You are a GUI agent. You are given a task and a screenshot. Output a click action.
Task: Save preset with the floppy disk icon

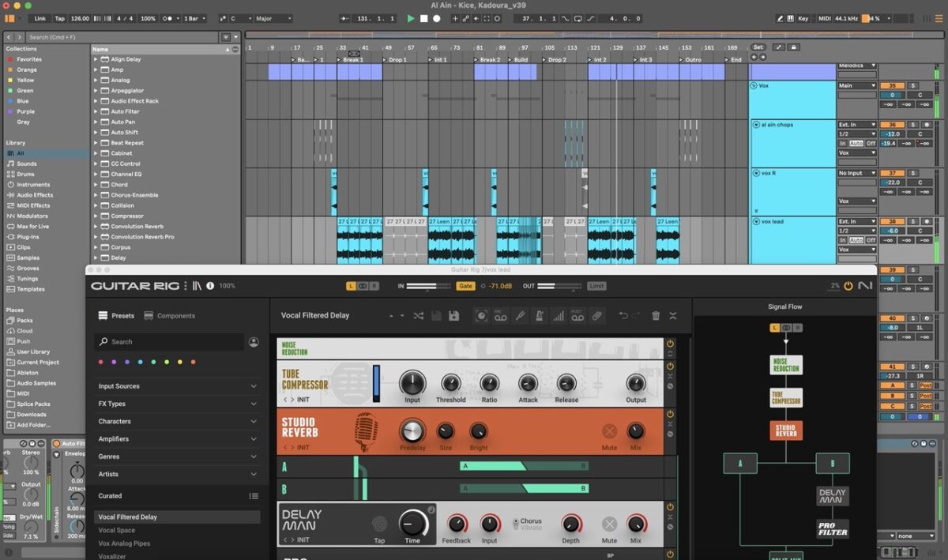click(x=453, y=316)
